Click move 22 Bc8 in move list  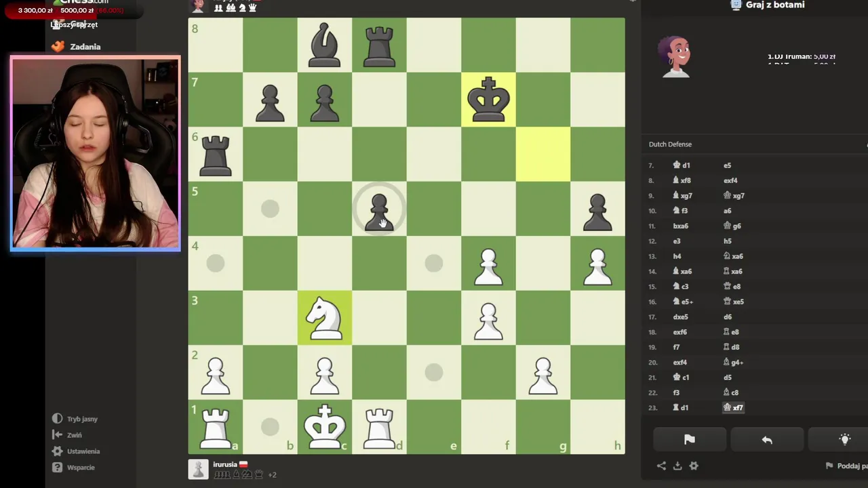(732, 392)
